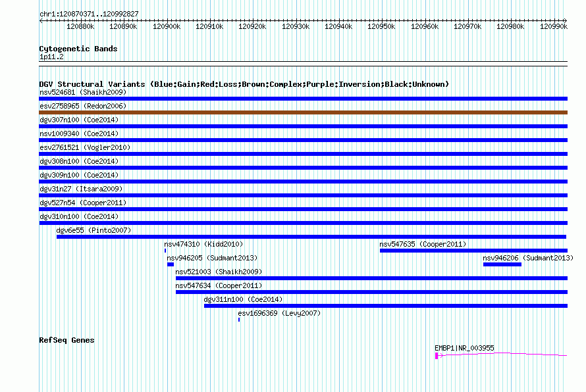586x392 pixels.
Task: Open nsv547634 (Cooper2011) variant label
Action: (x=219, y=285)
